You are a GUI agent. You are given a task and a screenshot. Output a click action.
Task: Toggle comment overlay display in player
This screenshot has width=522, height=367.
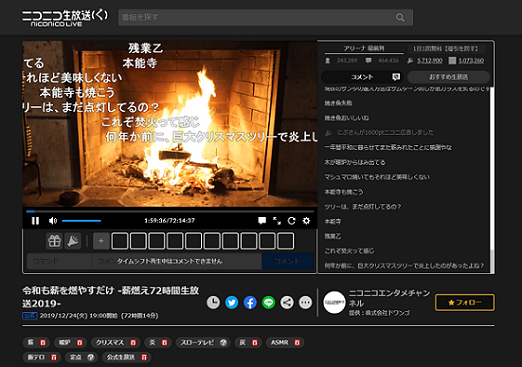coord(262,221)
